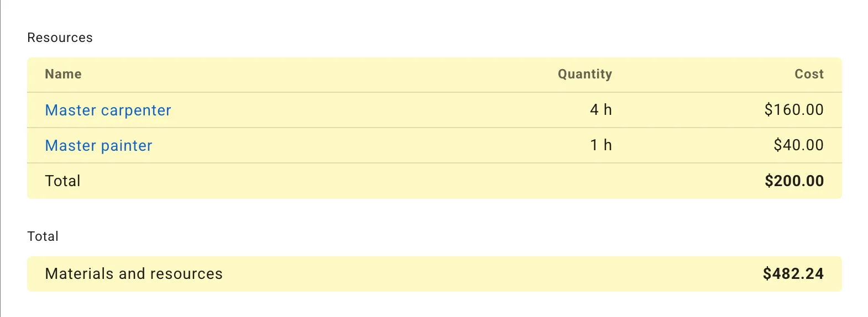This screenshot has height=317, width=868.
Task: Select the $200.00 resources total amount
Action: [794, 181]
